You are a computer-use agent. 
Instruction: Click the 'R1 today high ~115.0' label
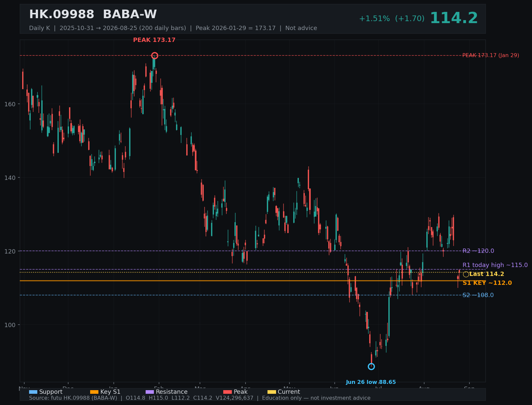tap(495, 265)
